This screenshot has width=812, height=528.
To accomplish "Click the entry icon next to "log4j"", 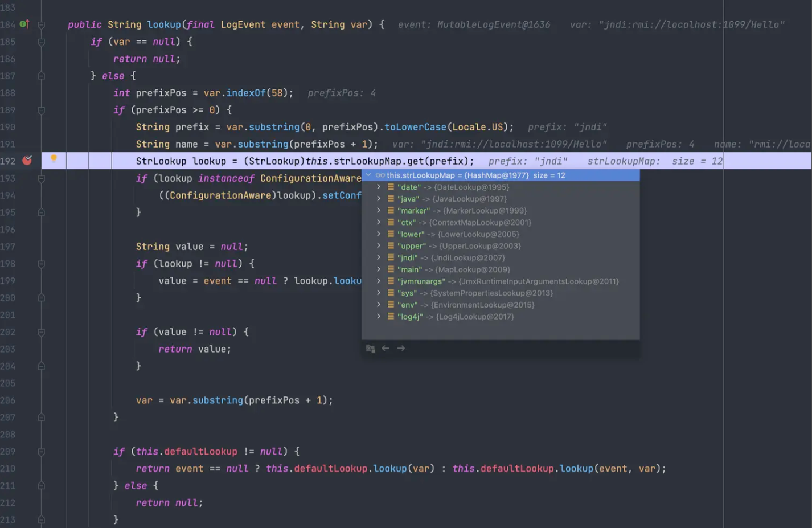I will pos(391,316).
